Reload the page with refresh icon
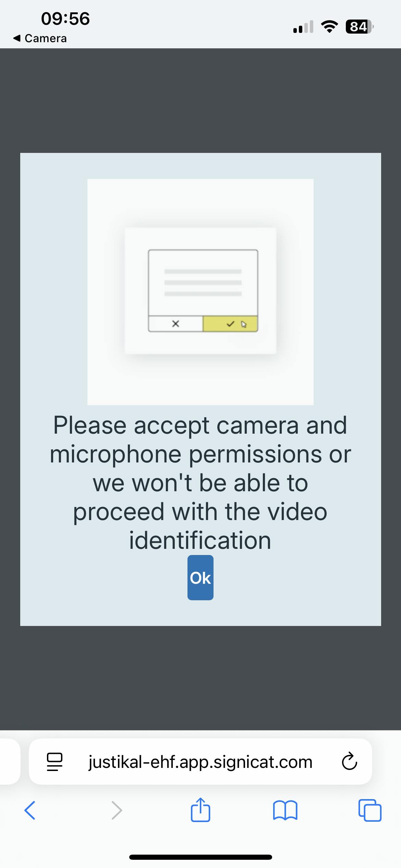The height and width of the screenshot is (868, 401). 349,762
